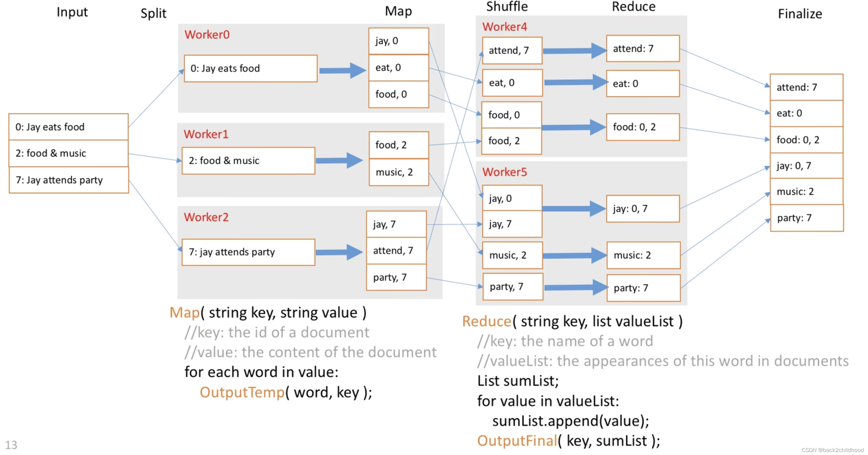
Task: Click the "//valueList: the appearances" comment line
Action: [663, 362]
